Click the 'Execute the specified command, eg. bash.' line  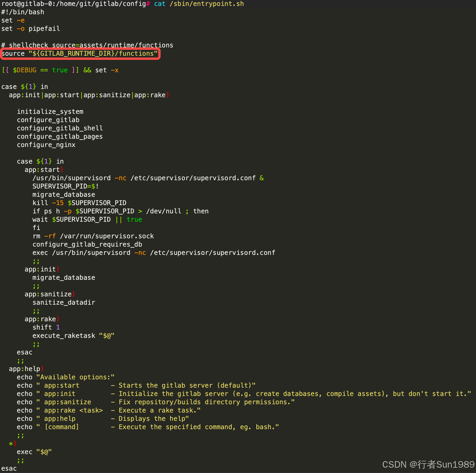148,427
